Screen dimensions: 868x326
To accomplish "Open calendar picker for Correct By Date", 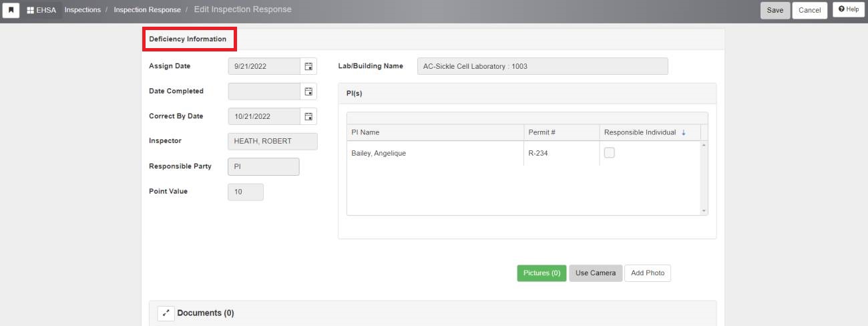I will click(308, 116).
